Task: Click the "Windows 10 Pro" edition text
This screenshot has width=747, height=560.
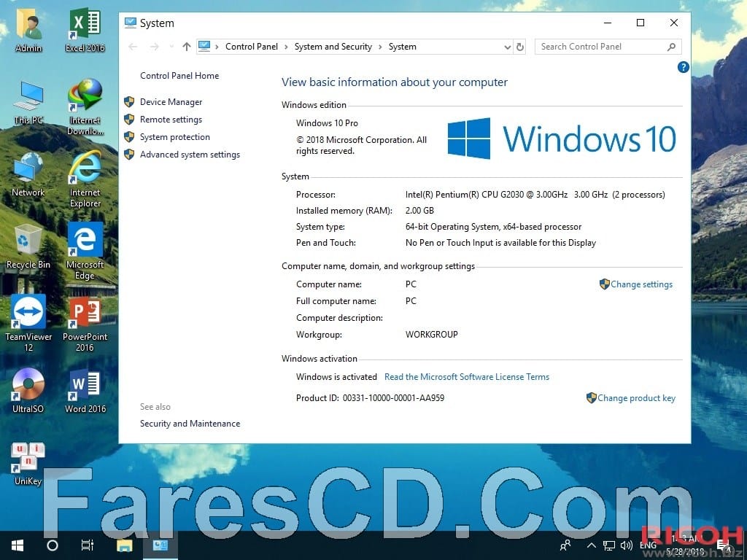Action: (327, 122)
